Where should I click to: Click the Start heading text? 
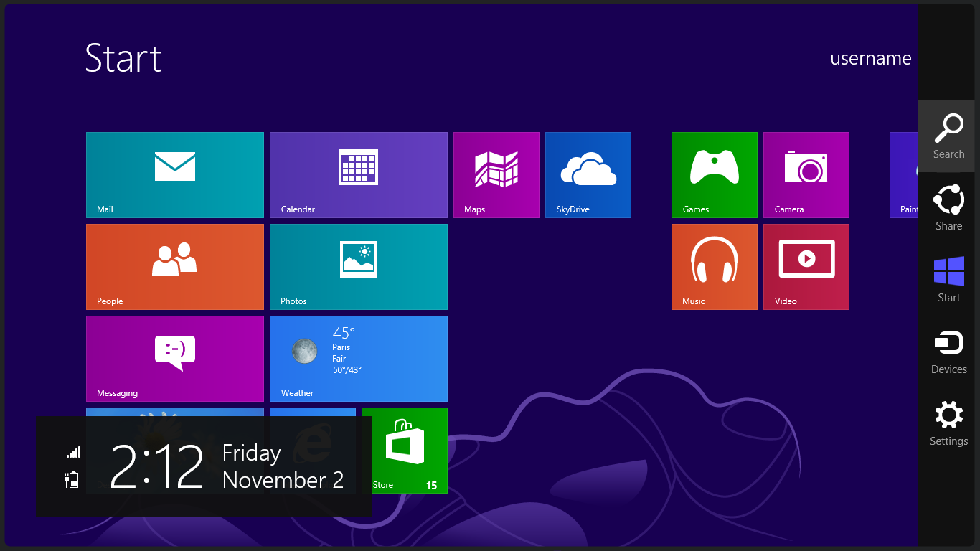pos(123,57)
